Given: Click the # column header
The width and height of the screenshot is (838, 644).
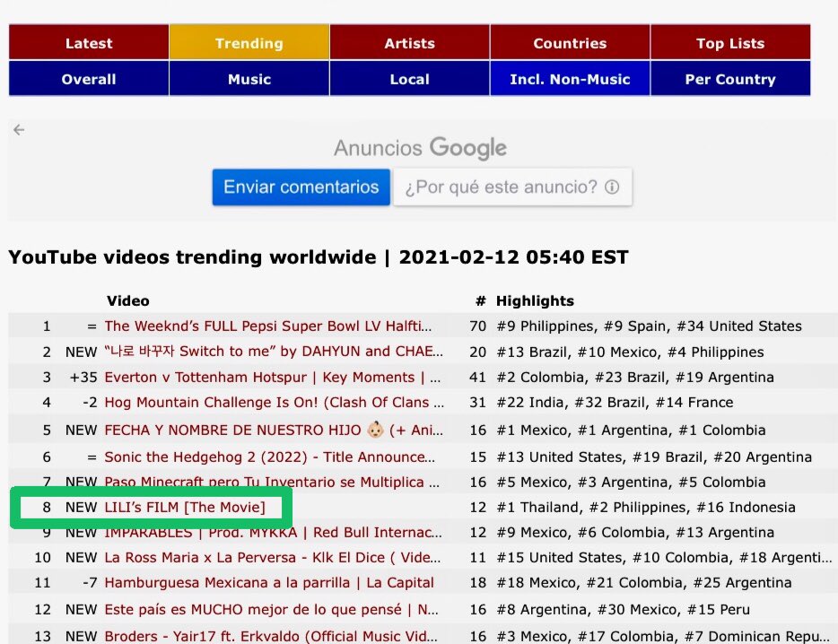Looking at the screenshot, I should click(x=481, y=300).
